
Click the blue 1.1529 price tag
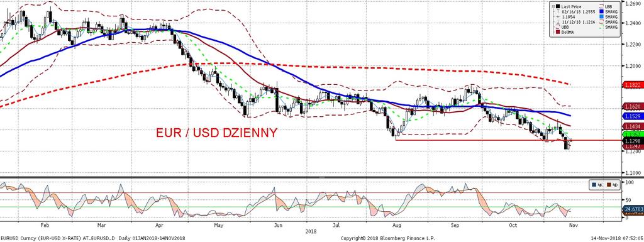click(633, 116)
